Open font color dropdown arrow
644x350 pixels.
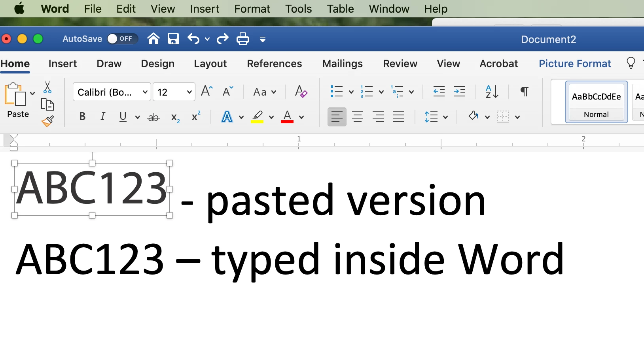301,117
